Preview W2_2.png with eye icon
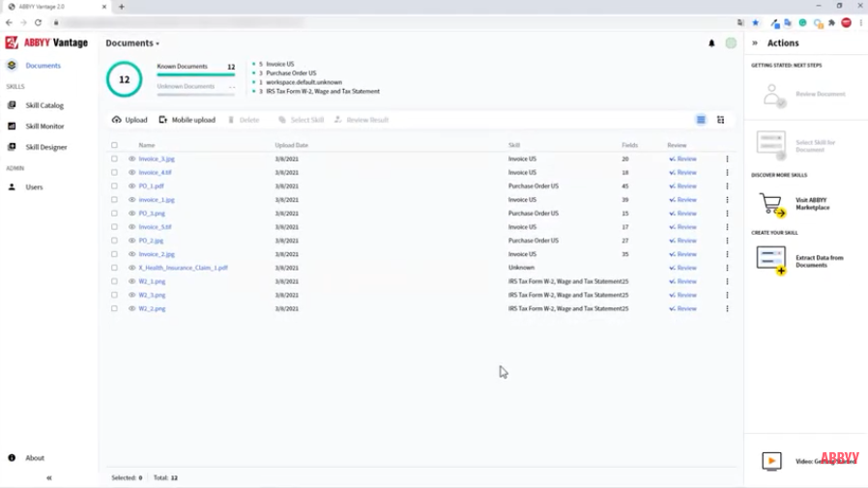 tap(131, 308)
